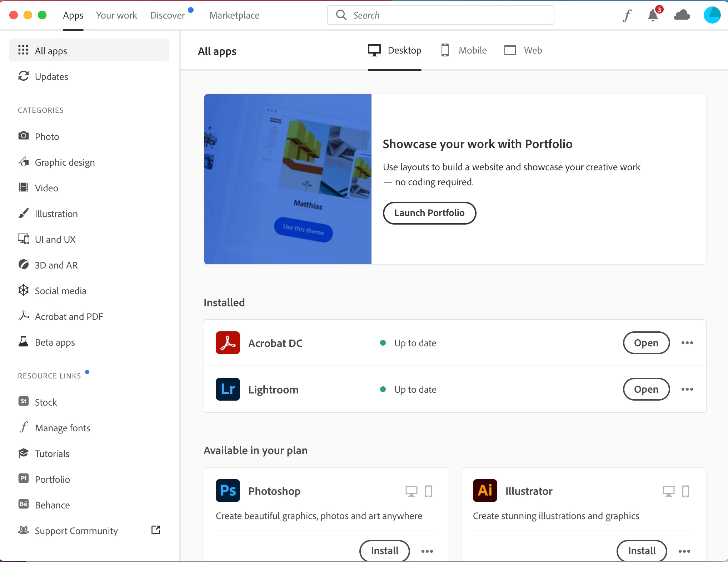Open the Marketplace tab
The height and width of the screenshot is (562, 728).
234,15
